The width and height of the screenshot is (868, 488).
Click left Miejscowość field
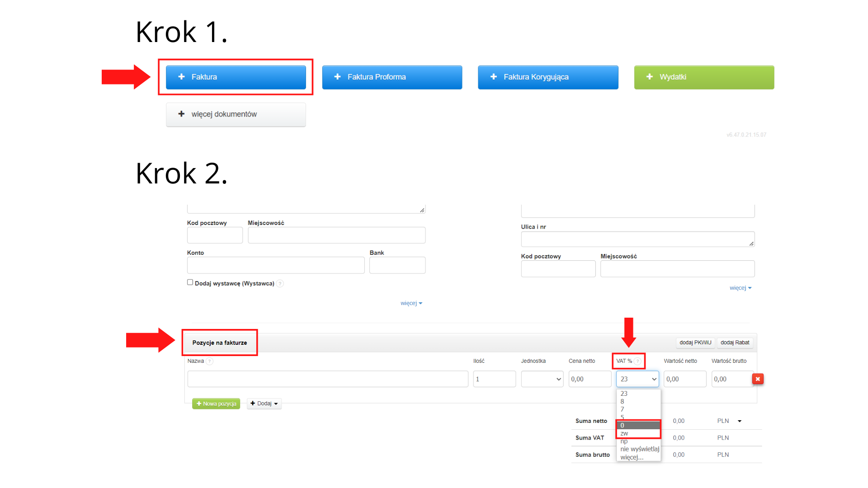coord(336,235)
